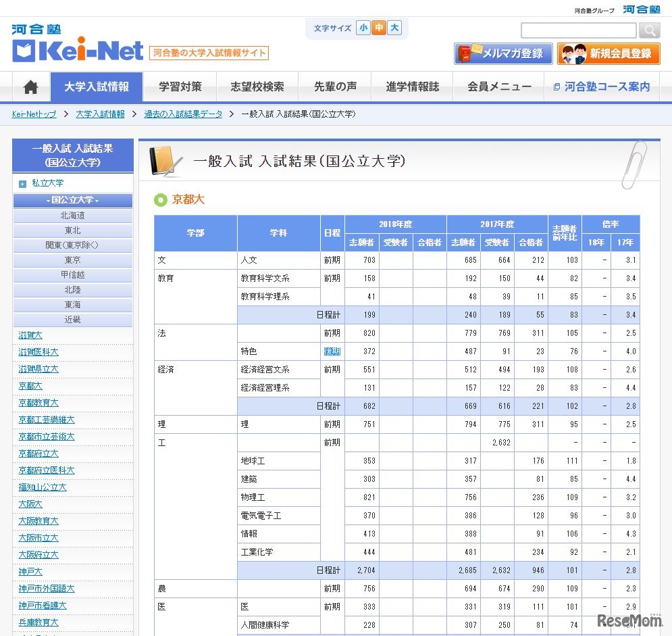Click the home icon in the navigation bar

[x=30, y=87]
